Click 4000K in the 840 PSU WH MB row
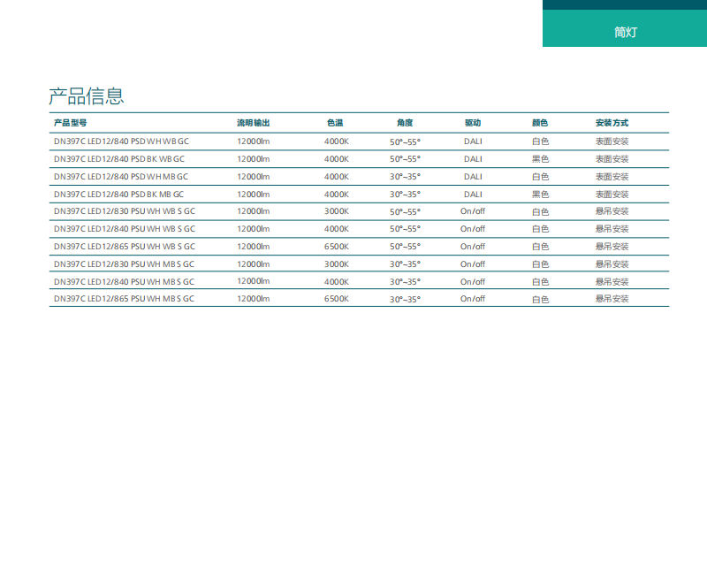Screen dimensions: 707x588 pos(337,281)
